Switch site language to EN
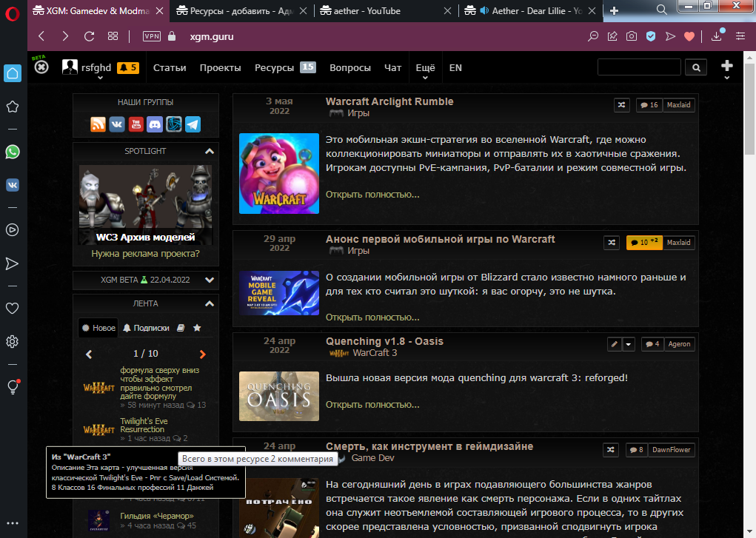The width and height of the screenshot is (756, 538). coord(455,68)
